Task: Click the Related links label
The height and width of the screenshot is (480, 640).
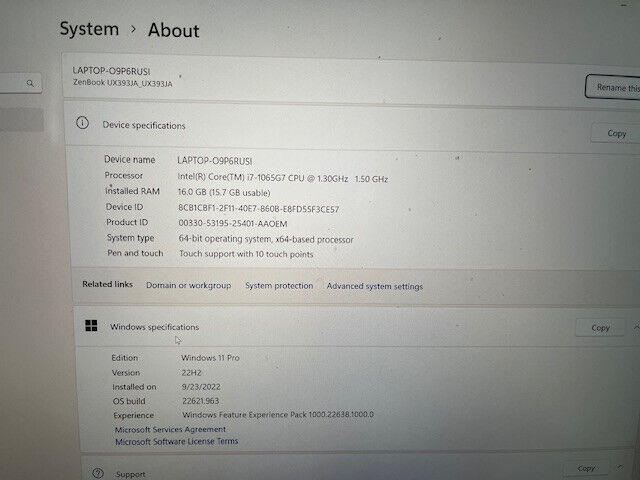Action: click(107, 284)
